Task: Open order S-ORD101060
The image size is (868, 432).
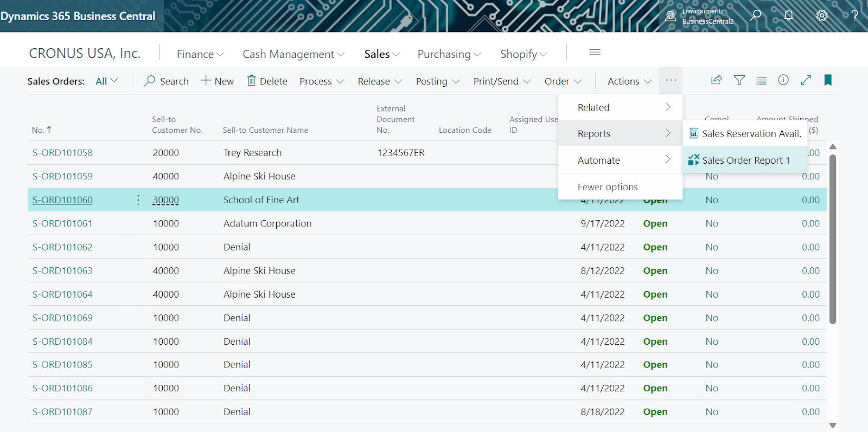Action: pos(62,200)
